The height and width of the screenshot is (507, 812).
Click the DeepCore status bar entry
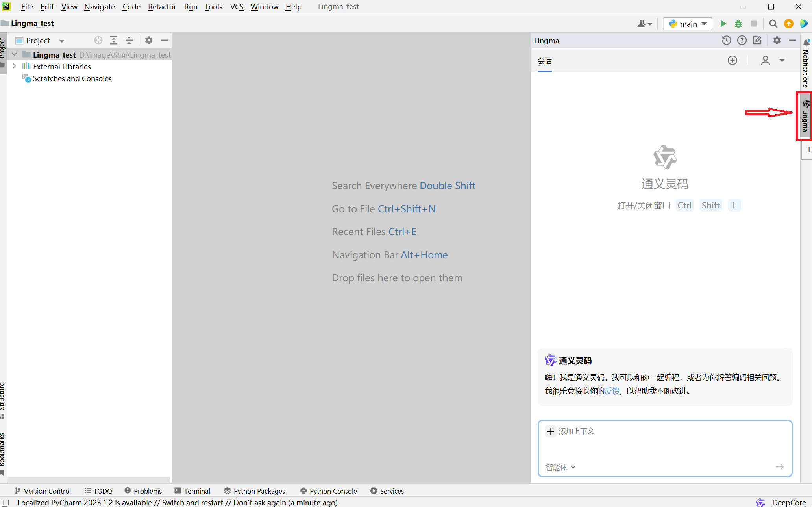click(x=789, y=503)
